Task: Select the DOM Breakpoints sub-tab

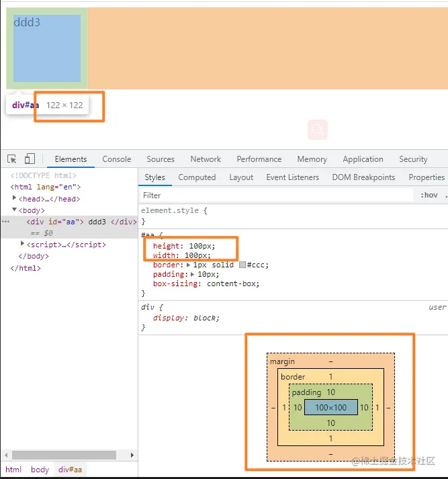Action: [x=363, y=177]
